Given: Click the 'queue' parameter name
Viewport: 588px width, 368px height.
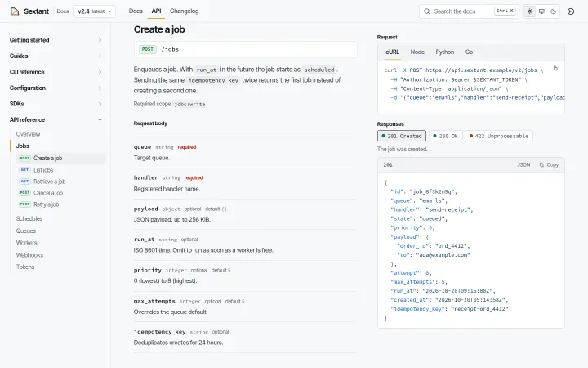Looking at the screenshot, I should click(142, 147).
